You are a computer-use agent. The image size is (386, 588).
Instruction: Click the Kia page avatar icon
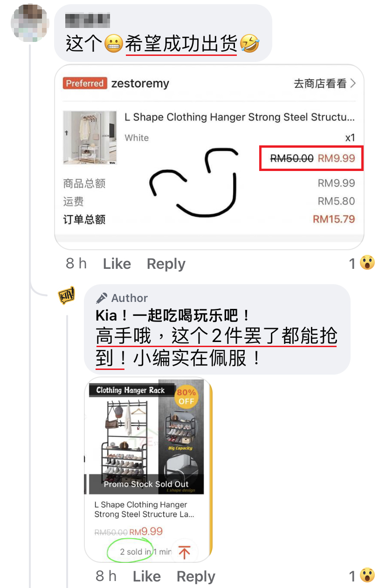[67, 295]
